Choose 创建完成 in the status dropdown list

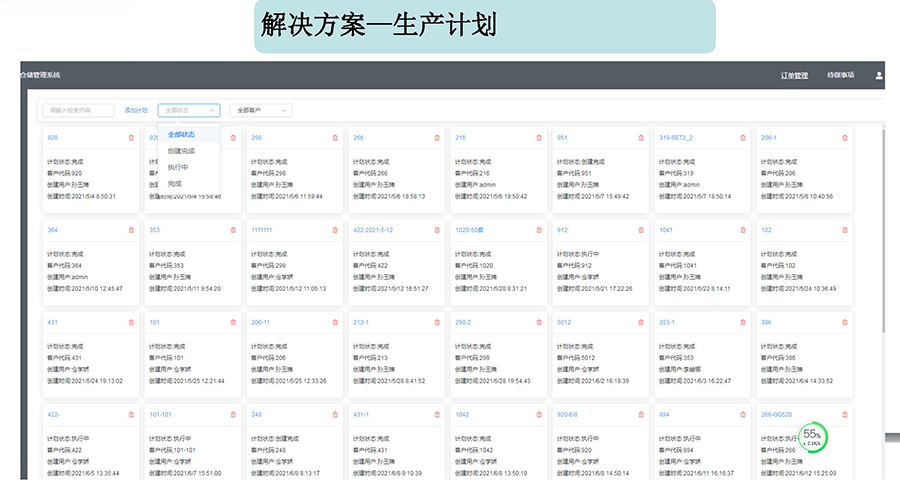click(x=181, y=150)
